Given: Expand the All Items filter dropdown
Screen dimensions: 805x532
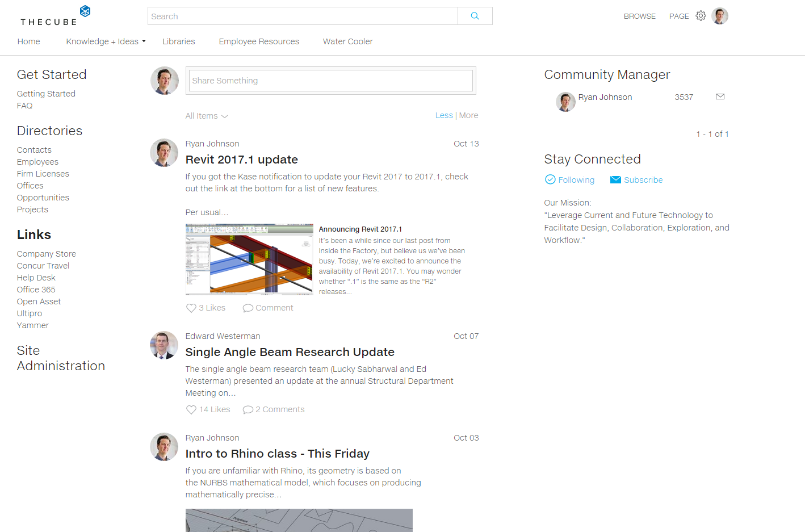Looking at the screenshot, I should click(207, 116).
